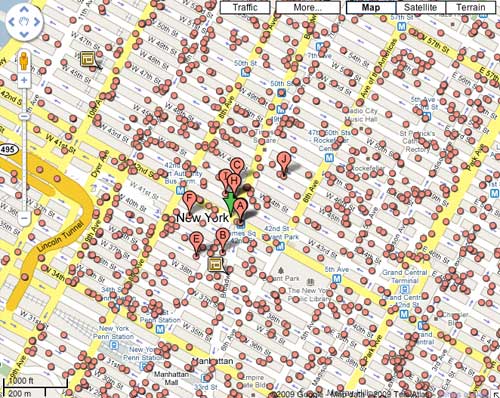Image resolution: width=500 pixels, height=398 pixels.
Task: Click the yellow webcam icon near W 38th St
Action: (x=215, y=264)
